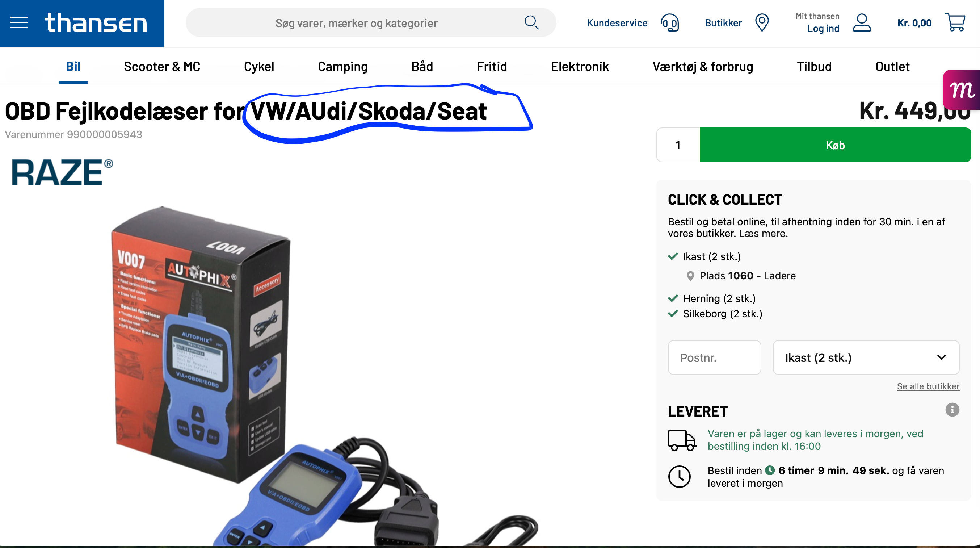
Task: Click the magnifying glass search icon
Action: coord(531,22)
